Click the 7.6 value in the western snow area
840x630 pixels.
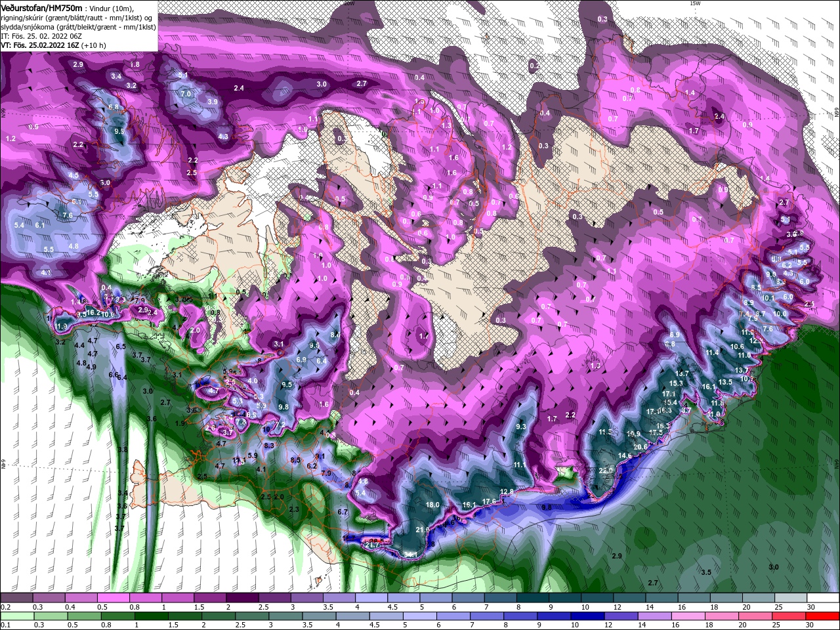(67, 215)
